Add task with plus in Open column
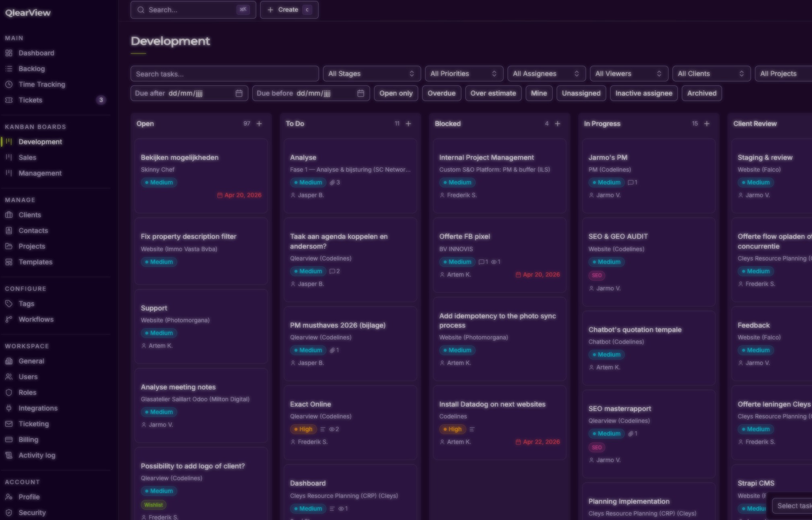The height and width of the screenshot is (520, 812). pyautogui.click(x=259, y=123)
